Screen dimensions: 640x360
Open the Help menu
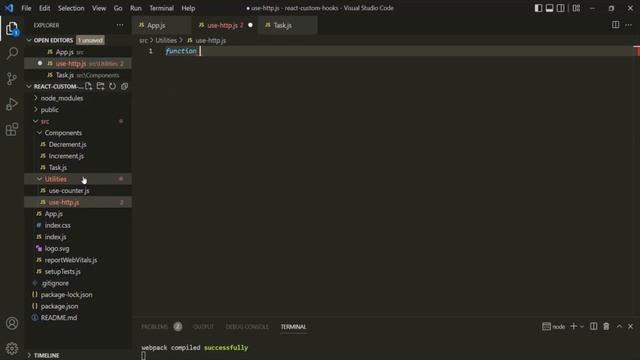pos(188,8)
